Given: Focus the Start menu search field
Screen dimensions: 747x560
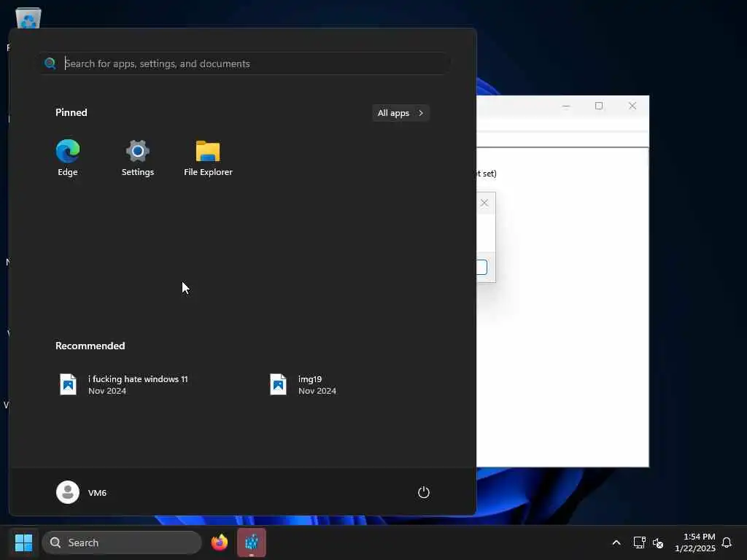Looking at the screenshot, I should [x=245, y=63].
